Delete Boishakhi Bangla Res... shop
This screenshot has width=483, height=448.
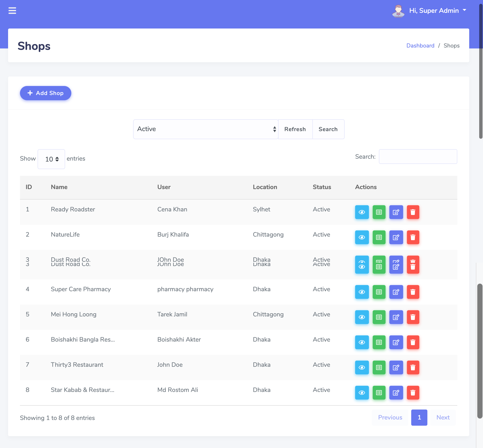pyautogui.click(x=413, y=342)
